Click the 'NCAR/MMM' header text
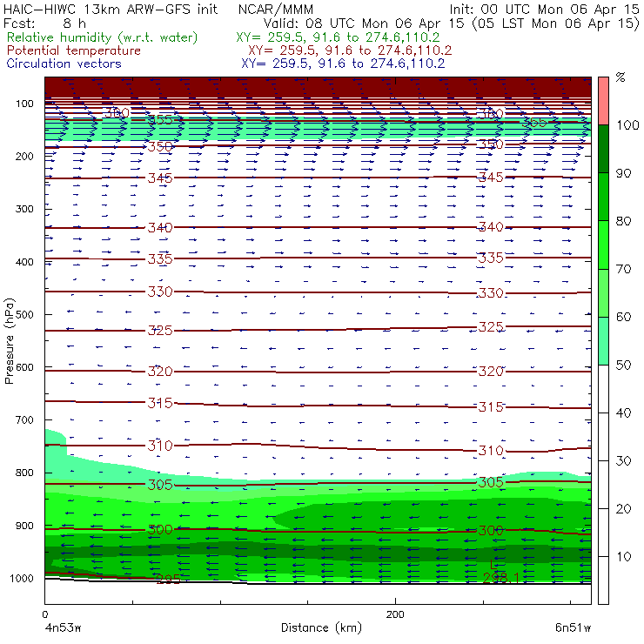644x644 pixels. coord(276,10)
